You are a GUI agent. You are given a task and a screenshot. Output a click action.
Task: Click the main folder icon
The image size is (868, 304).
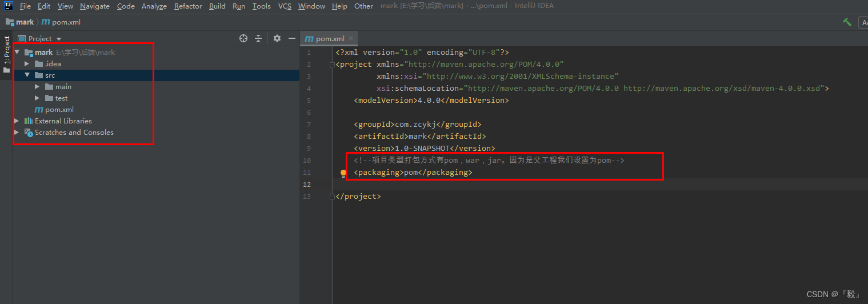click(x=49, y=86)
